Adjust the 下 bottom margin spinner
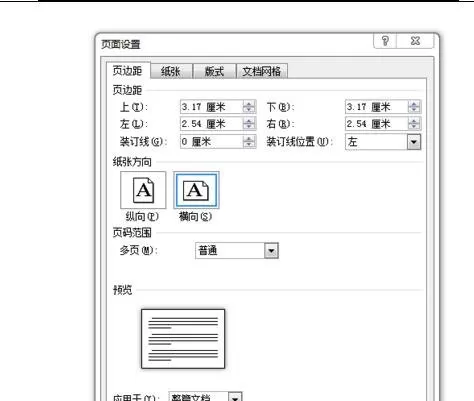This screenshot has width=474, height=401. [414, 107]
